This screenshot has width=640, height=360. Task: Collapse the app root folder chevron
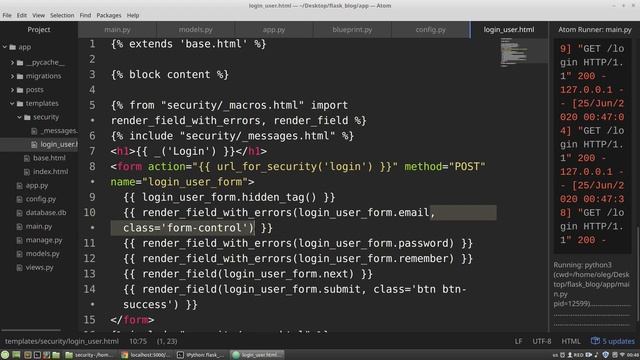pyautogui.click(x=5, y=47)
